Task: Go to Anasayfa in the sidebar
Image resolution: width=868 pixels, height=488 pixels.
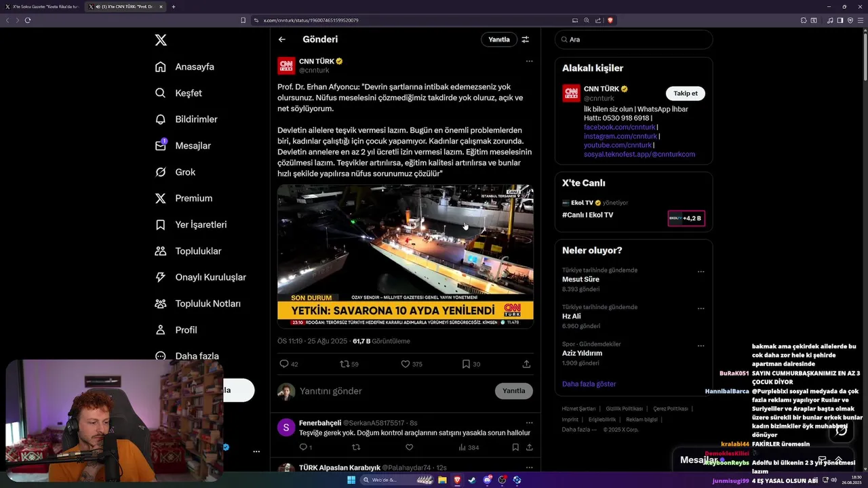Action: point(184,66)
